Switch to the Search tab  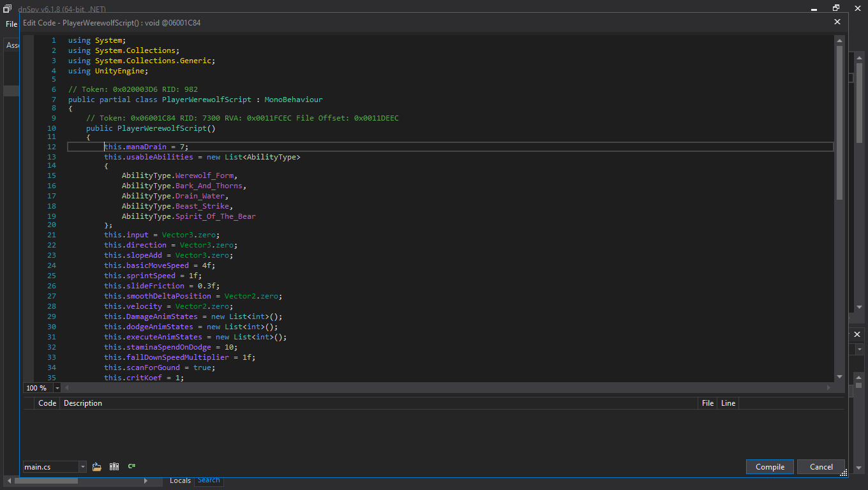click(209, 480)
